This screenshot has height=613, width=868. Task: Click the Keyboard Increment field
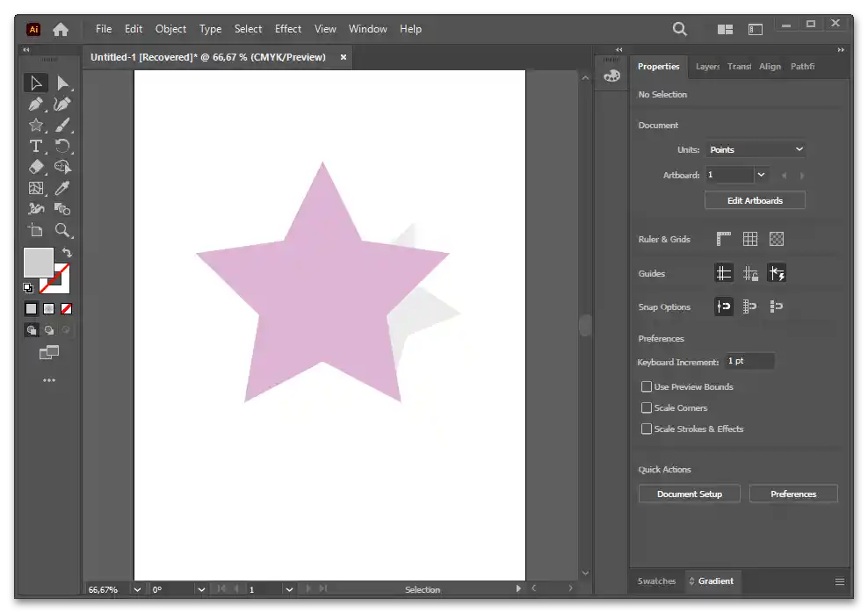pos(749,361)
